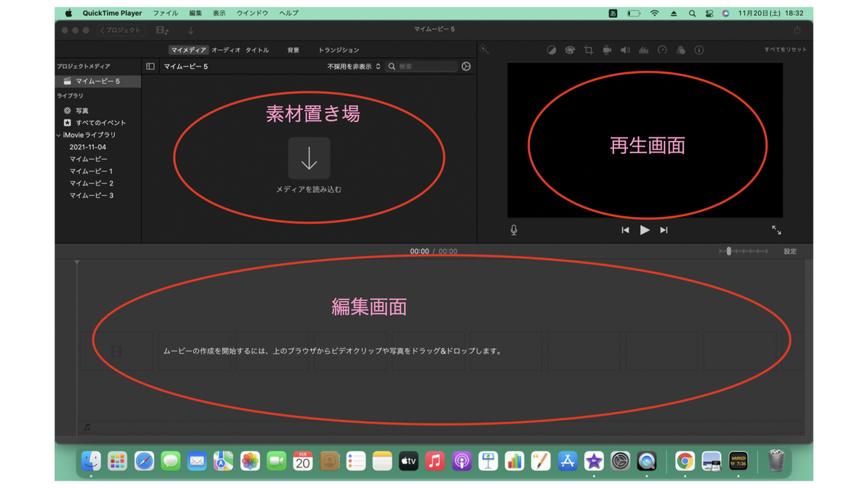Viewport: 868px width, 488px height.
Task: Click the large import media arrow button
Action: 309,158
